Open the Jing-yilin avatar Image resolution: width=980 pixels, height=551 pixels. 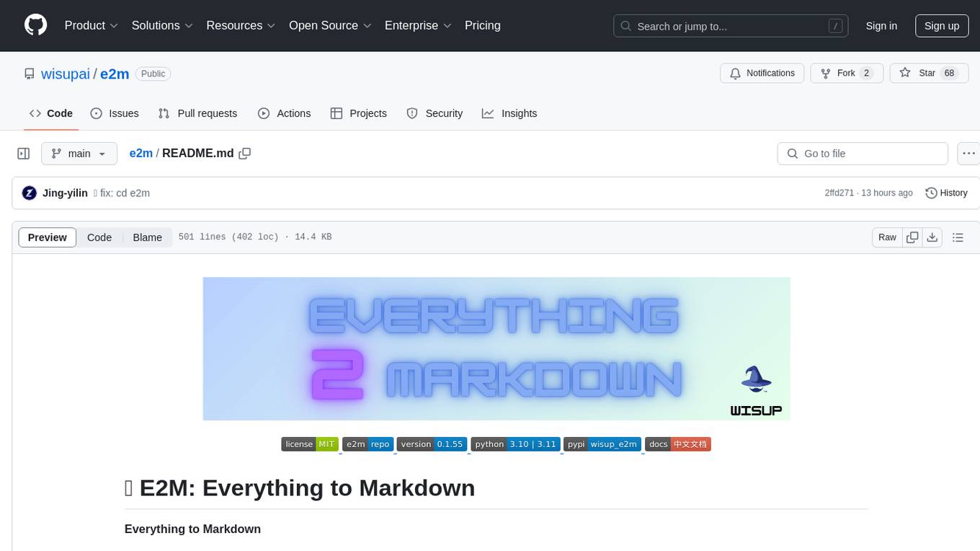(x=30, y=193)
